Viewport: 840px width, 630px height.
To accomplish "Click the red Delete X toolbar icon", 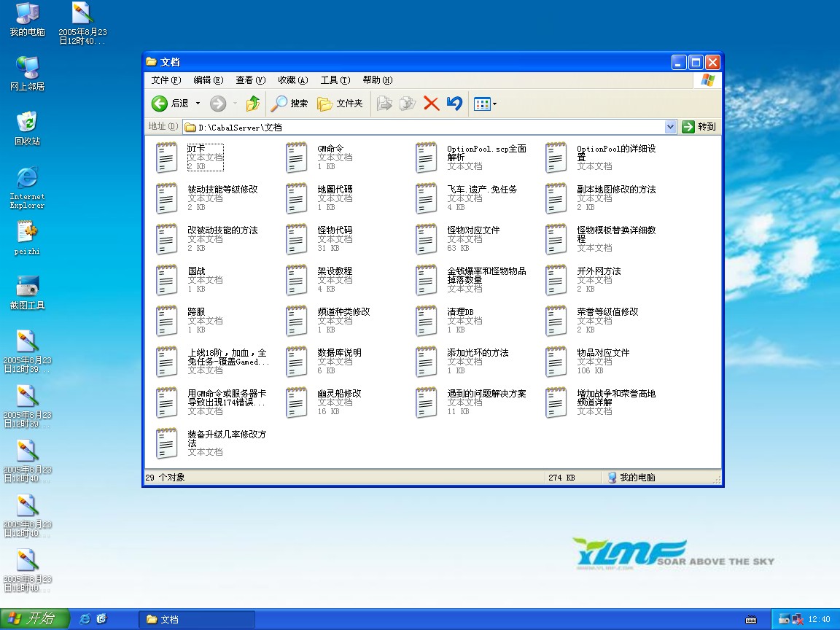I will 431,104.
